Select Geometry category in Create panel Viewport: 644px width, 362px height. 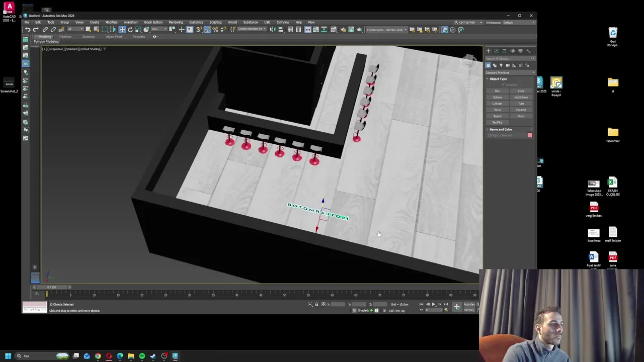pos(488,65)
